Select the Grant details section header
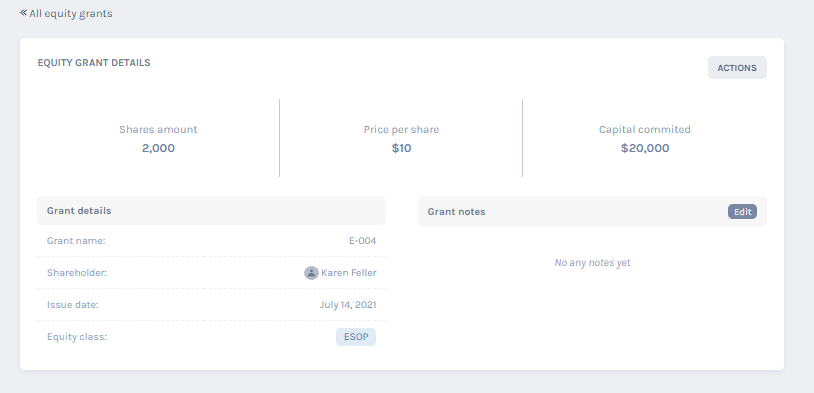This screenshot has width=814, height=393. (x=211, y=211)
